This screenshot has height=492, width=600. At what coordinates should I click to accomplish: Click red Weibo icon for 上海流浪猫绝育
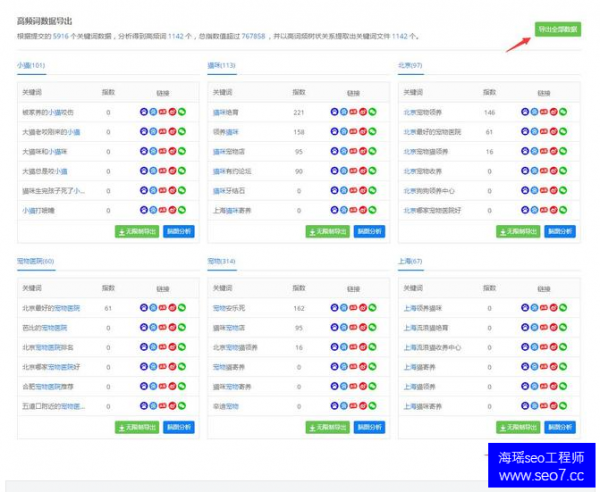[x=553, y=327]
